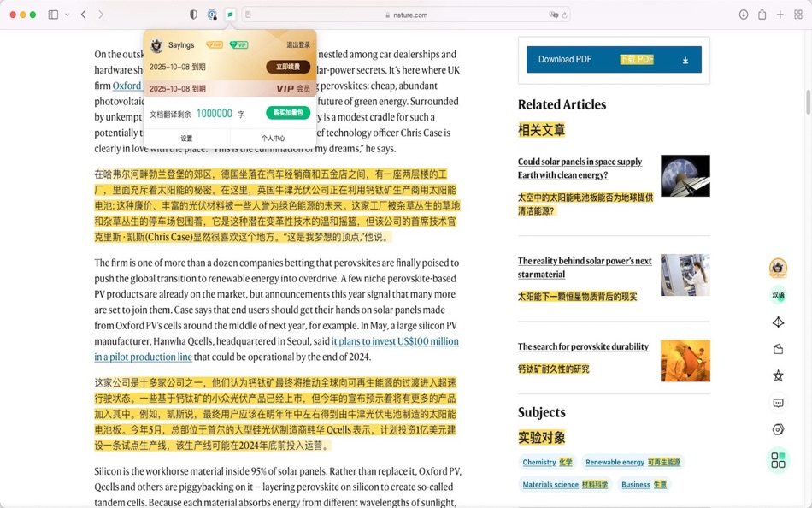The image size is (812, 508).
Task: Click the back navigation chevron
Action: tap(82, 15)
